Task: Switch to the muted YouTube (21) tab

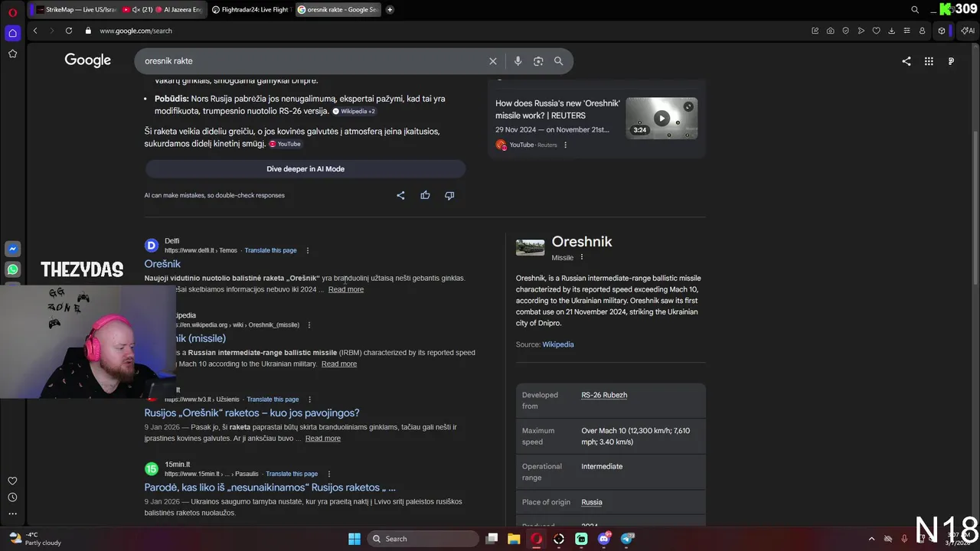Action: [136, 9]
